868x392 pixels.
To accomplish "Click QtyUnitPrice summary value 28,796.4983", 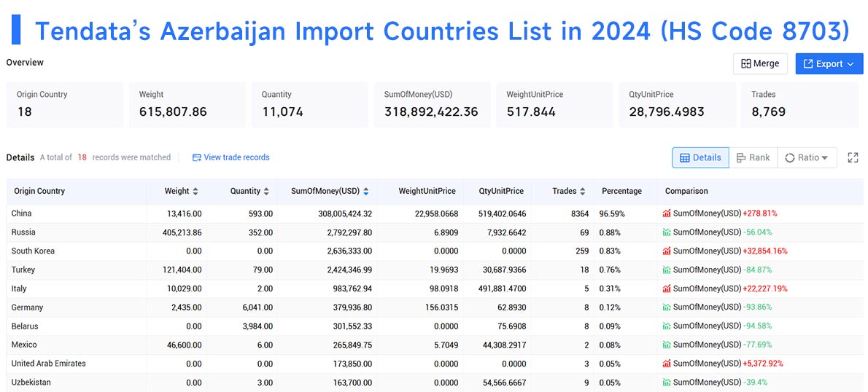I will (x=667, y=112).
